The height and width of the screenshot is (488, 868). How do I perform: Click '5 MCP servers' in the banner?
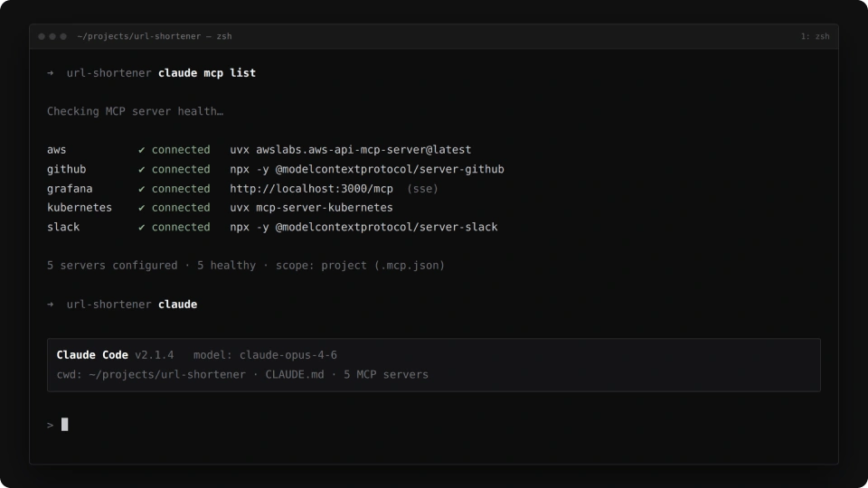pos(386,374)
